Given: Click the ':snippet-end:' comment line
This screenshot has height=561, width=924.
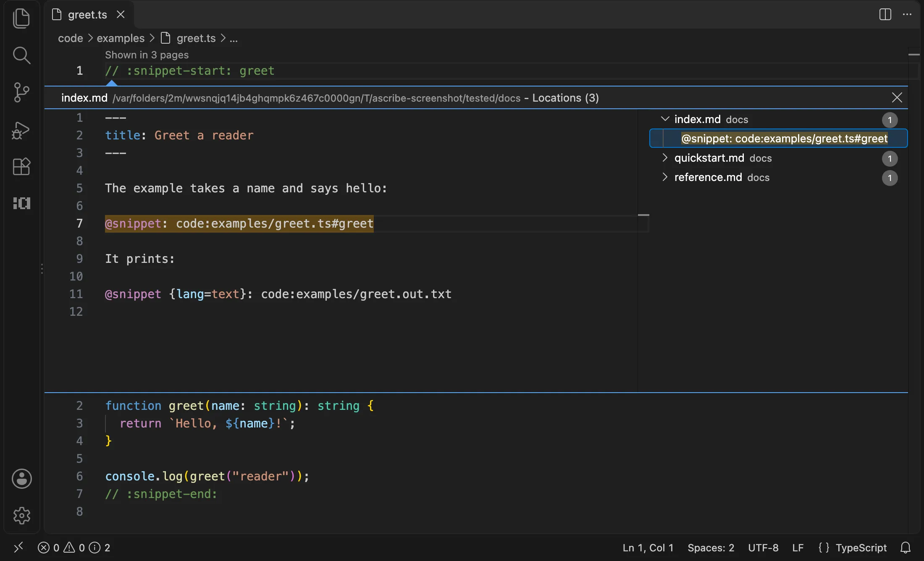Looking at the screenshot, I should [161, 494].
